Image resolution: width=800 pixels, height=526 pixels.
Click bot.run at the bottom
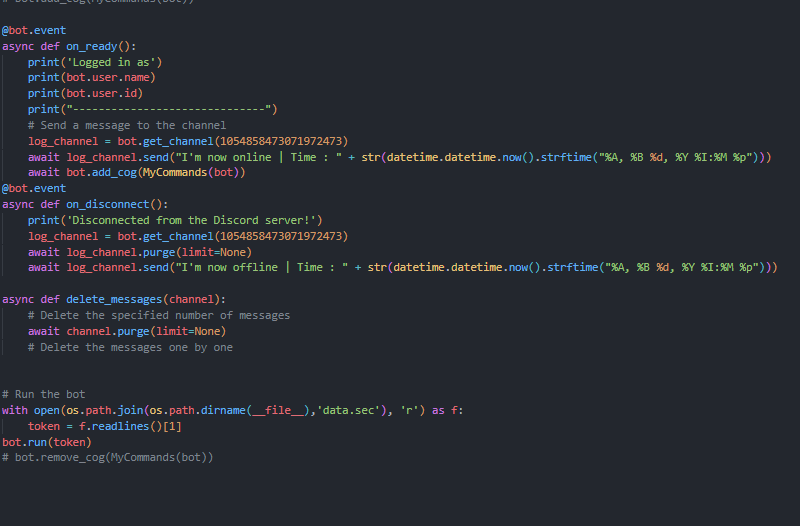tap(24, 442)
